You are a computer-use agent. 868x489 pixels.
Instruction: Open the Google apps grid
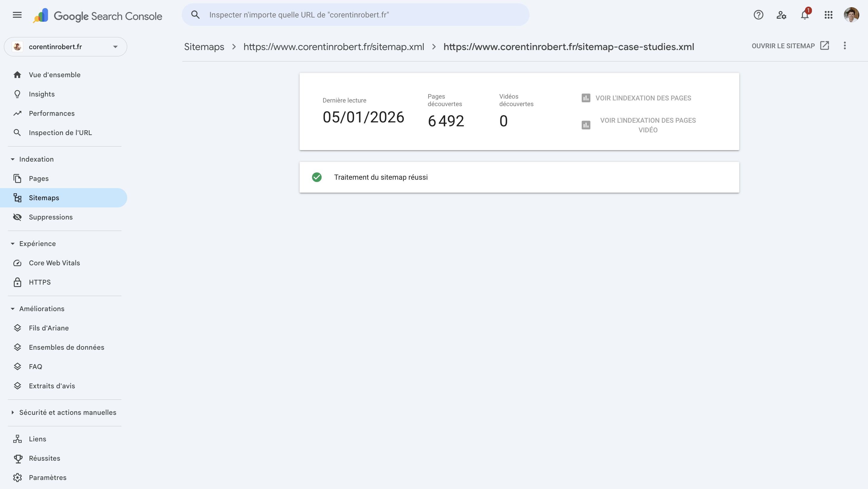(828, 15)
